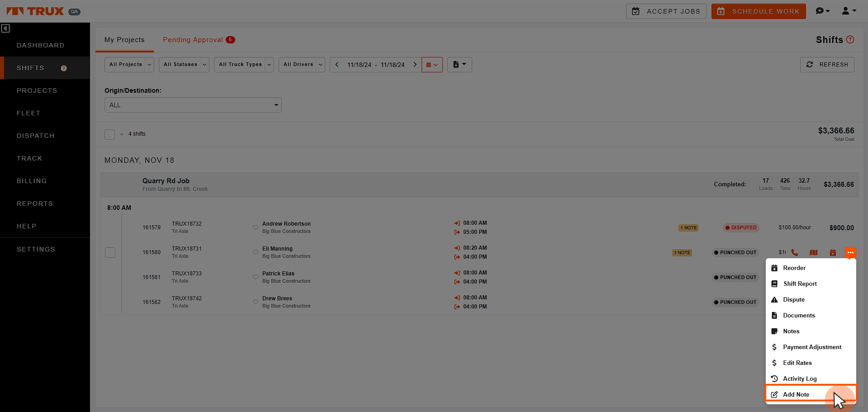
Task: Switch to Pending Approval tab
Action: [199, 40]
